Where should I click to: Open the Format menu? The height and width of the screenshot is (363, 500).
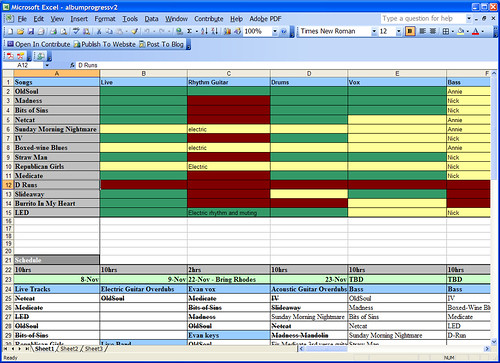coord(105,19)
